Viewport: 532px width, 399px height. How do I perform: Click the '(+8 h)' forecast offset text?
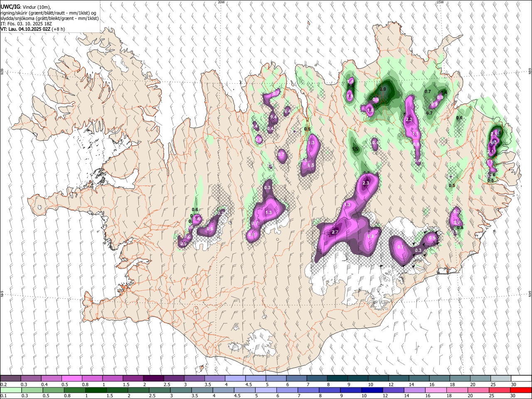[59, 30]
